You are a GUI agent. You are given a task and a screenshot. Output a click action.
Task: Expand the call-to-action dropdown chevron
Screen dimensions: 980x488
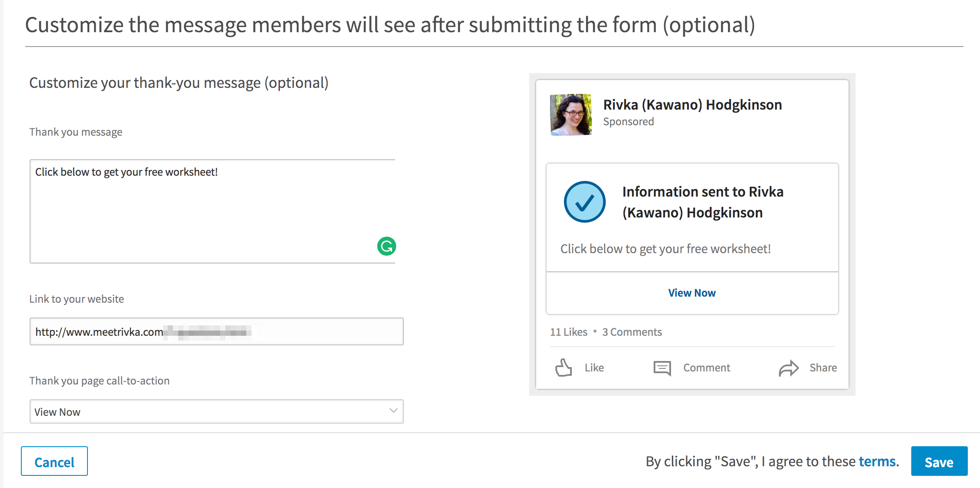pyautogui.click(x=393, y=411)
